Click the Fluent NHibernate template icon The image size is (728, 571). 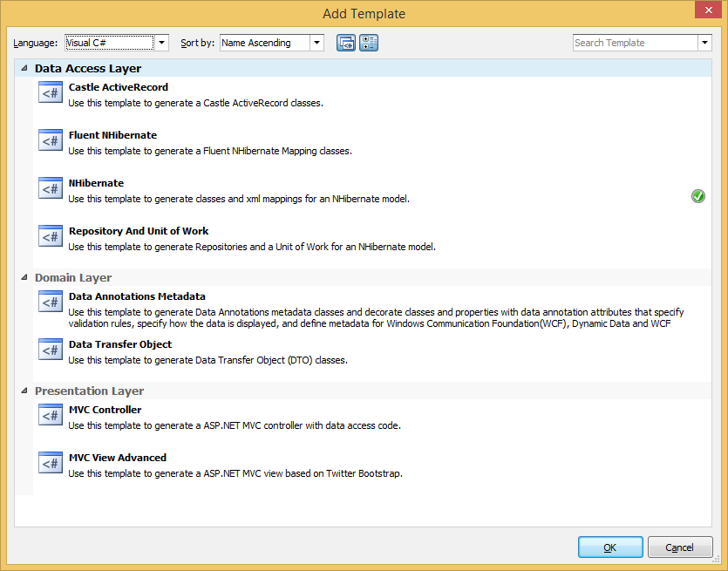(x=51, y=140)
